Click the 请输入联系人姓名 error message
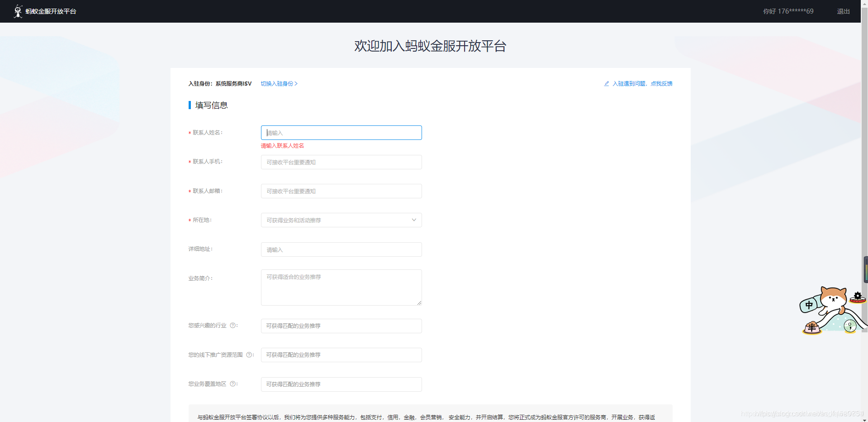 pos(282,146)
